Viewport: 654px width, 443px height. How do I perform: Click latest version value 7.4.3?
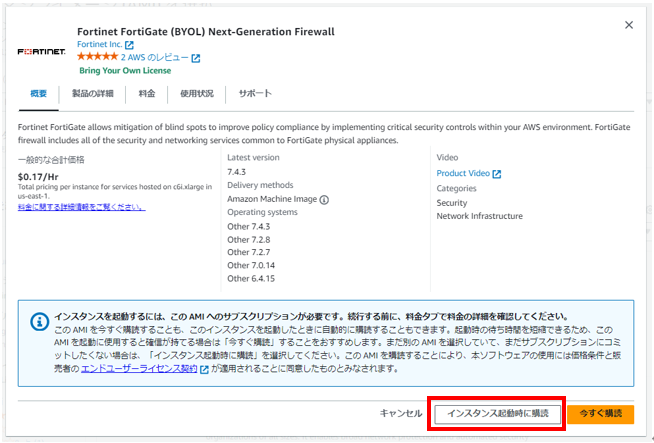click(x=236, y=172)
